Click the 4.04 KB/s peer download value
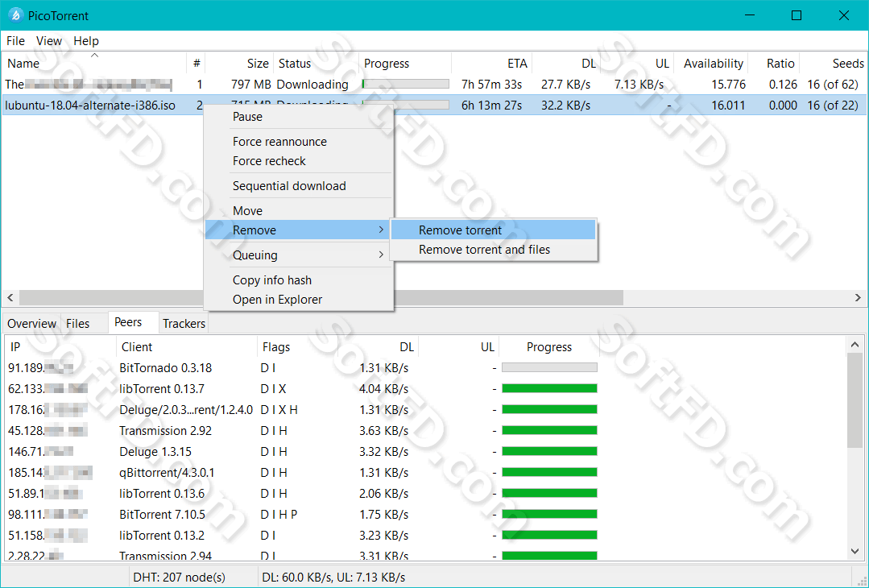The height and width of the screenshot is (588, 869). pyautogui.click(x=383, y=389)
